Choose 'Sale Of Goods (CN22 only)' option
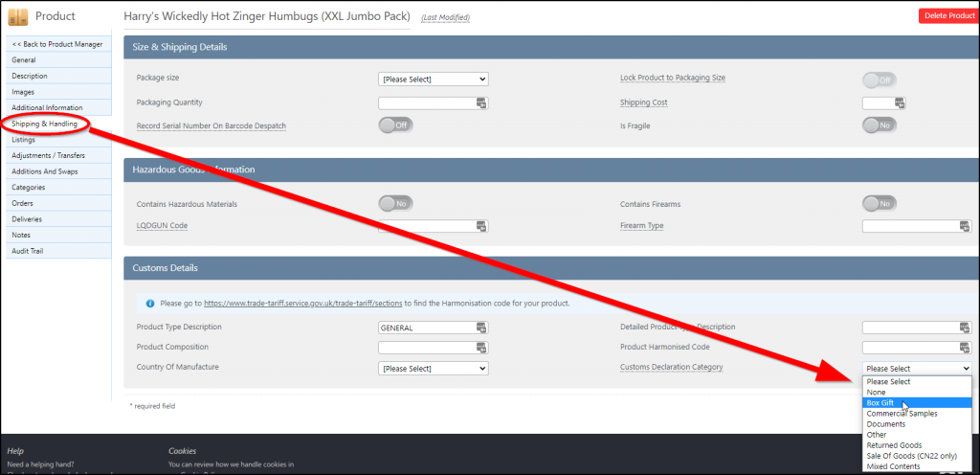This screenshot has height=475, width=980. click(x=917, y=456)
